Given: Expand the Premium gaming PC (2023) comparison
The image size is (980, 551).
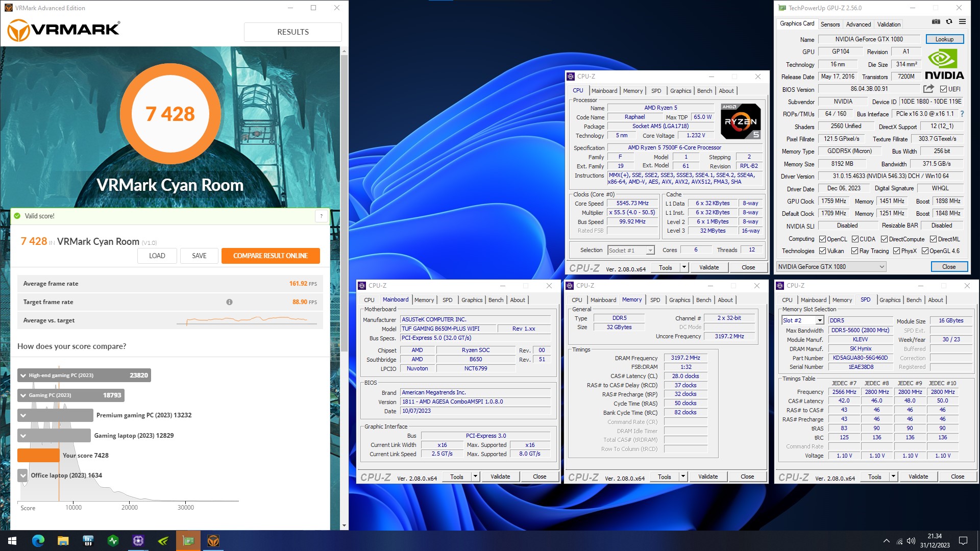Looking at the screenshot, I should pos(23,415).
